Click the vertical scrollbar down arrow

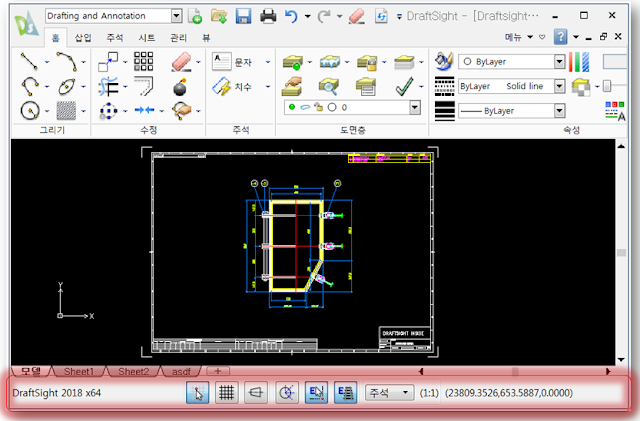pos(621,360)
